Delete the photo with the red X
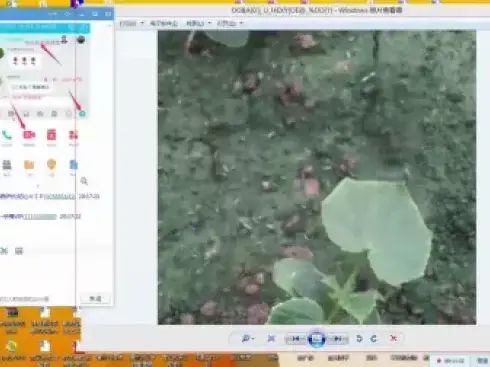The image size is (490, 367). pos(393,339)
